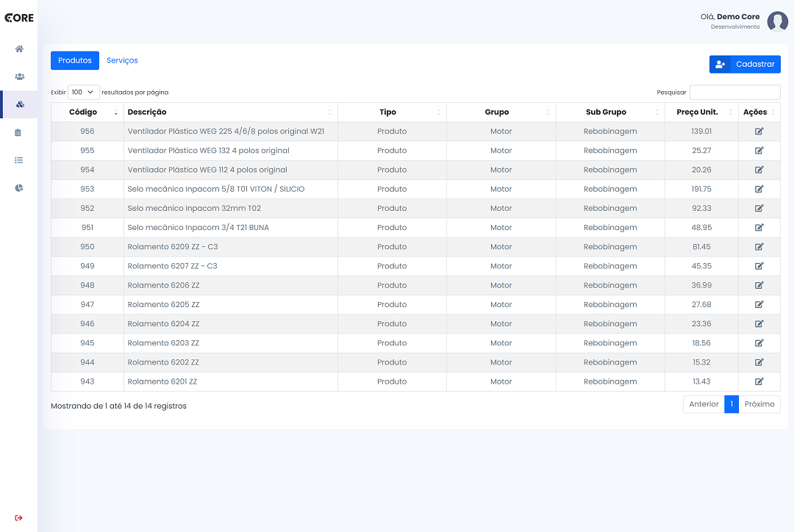Sort table by Tipo column
794x532 pixels.
coord(392,112)
